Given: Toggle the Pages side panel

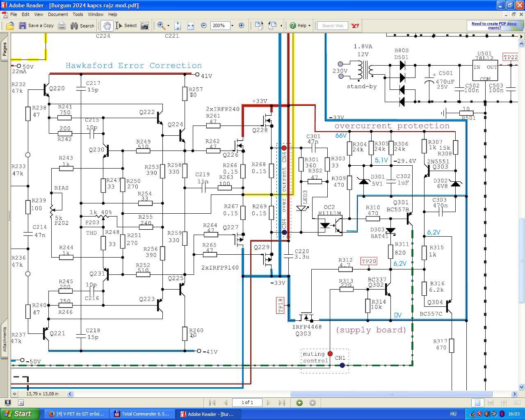Looking at the screenshot, I should (x=5, y=49).
